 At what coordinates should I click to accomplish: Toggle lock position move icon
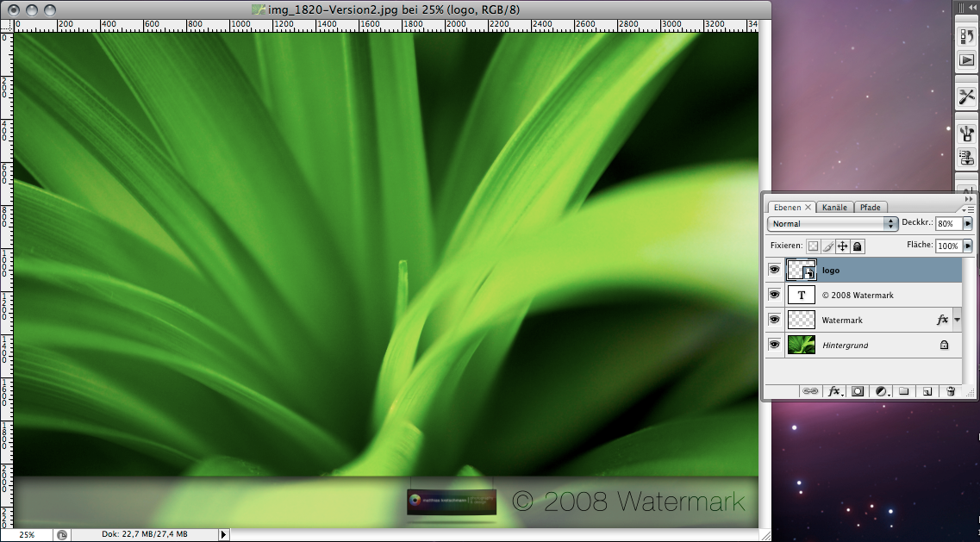tap(842, 246)
